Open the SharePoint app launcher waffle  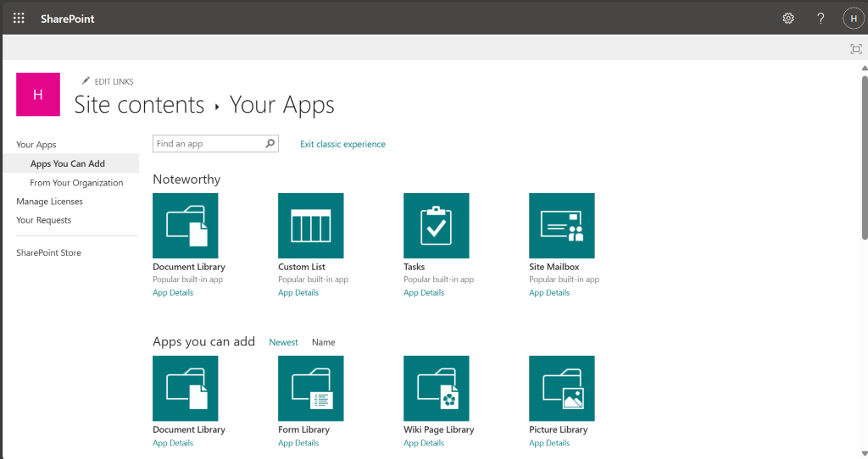pos(19,19)
